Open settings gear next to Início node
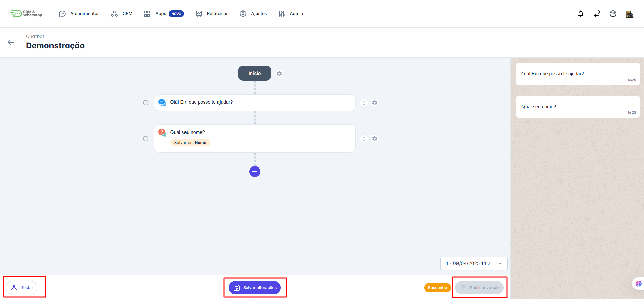The height and width of the screenshot is (299, 644). coord(279,74)
